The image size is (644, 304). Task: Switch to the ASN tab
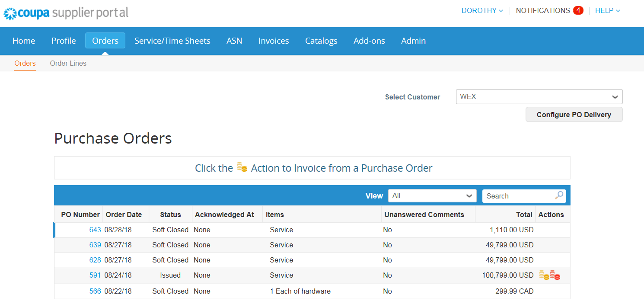point(234,41)
